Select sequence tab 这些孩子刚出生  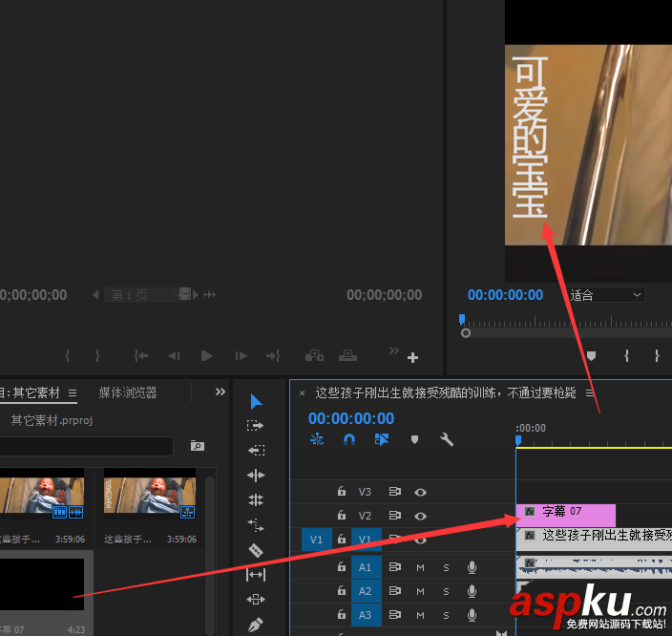[446, 392]
